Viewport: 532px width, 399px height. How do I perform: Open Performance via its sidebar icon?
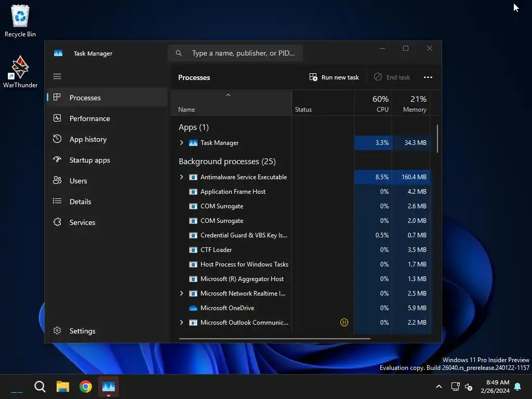click(x=57, y=118)
